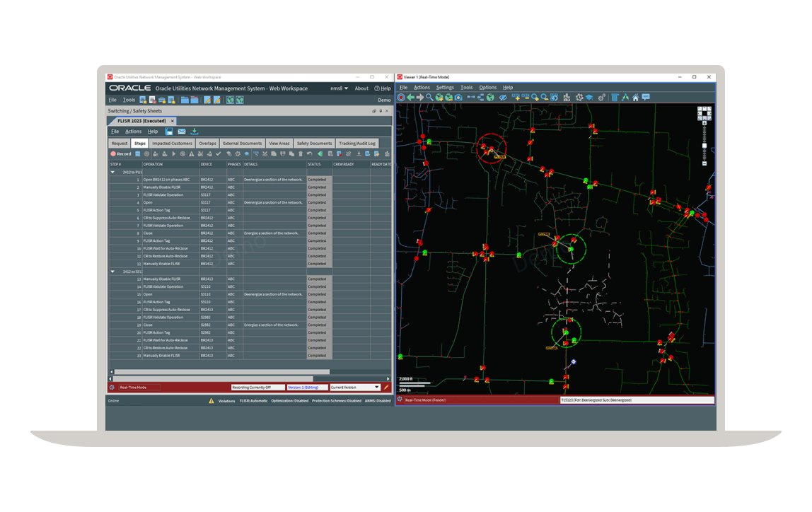Image resolution: width=812 pixels, height=512 pixels.
Task: Close the FLISR 1023 (Executed) tab
Action: pyautogui.click(x=173, y=121)
